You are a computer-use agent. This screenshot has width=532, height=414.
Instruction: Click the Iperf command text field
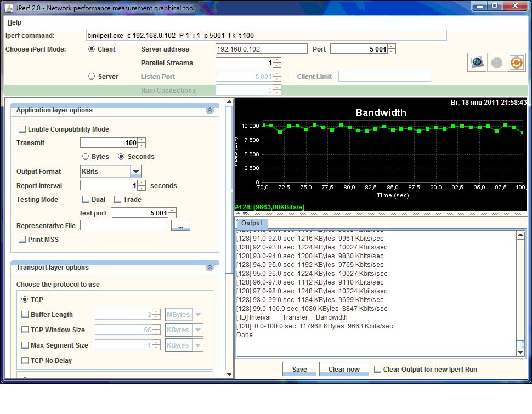(x=267, y=35)
